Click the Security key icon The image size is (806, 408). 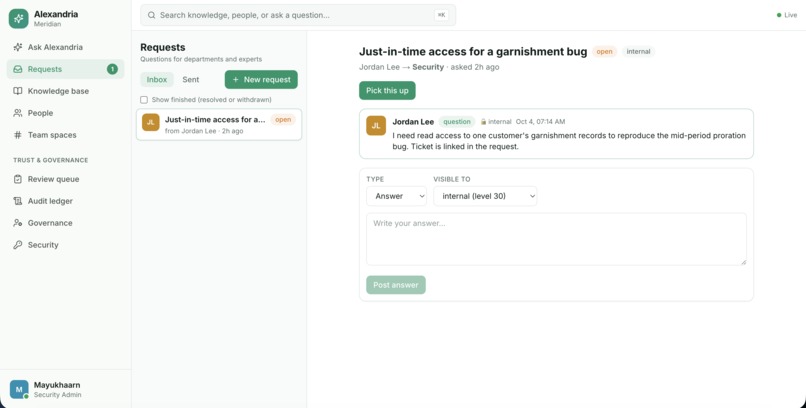click(18, 245)
